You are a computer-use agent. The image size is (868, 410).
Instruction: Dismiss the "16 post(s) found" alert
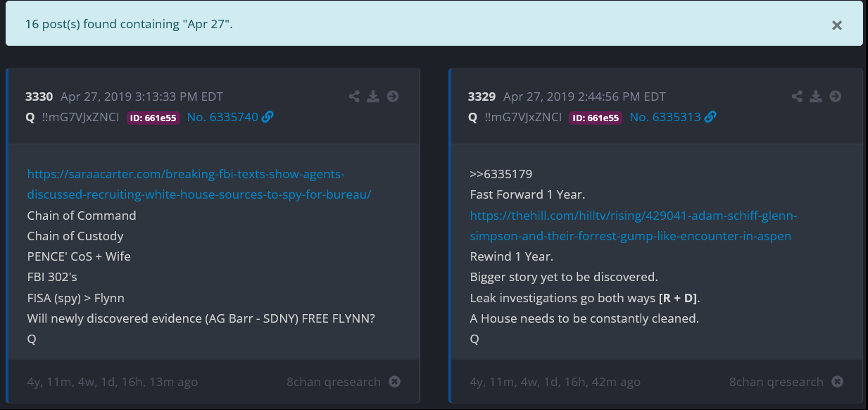click(836, 25)
